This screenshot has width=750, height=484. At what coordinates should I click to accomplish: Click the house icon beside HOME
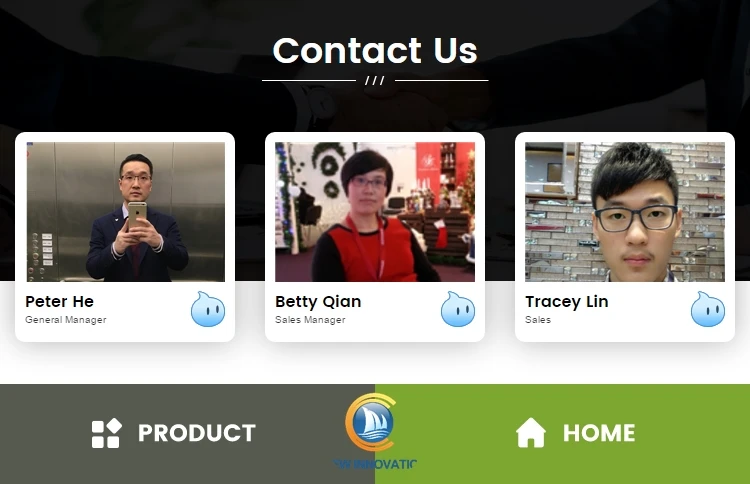530,432
